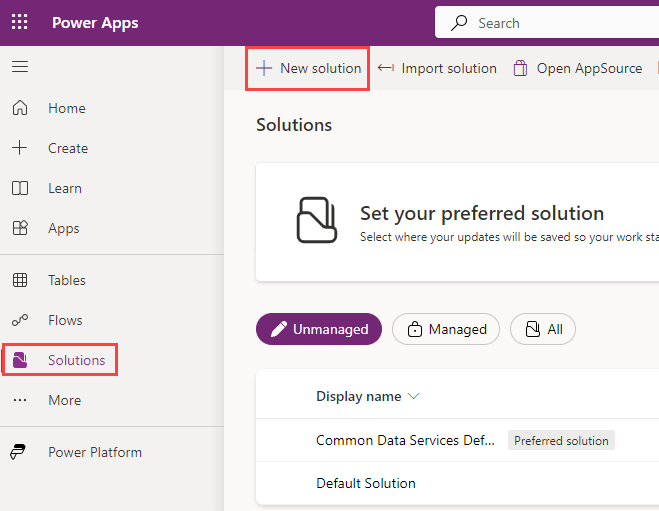Open Tables grid icon in sidebar
The image size is (659, 511).
pos(20,280)
